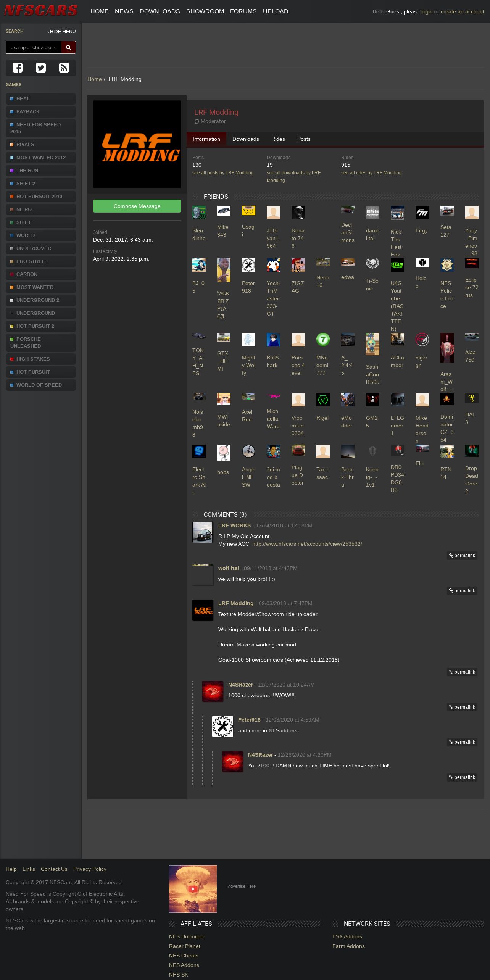490x980 pixels.
Task: Open see all posts by LRF Modding
Action: (x=223, y=173)
